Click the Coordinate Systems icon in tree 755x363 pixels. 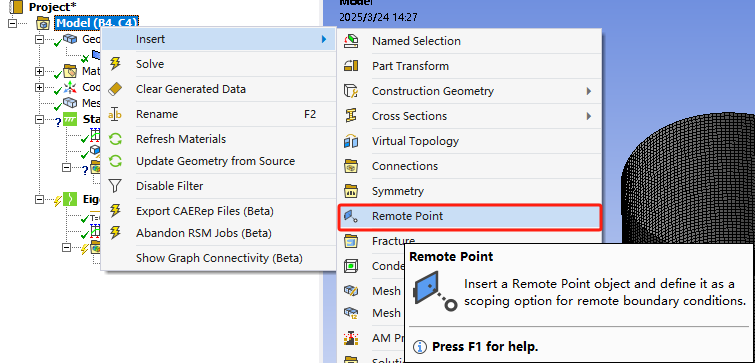[x=70, y=87]
